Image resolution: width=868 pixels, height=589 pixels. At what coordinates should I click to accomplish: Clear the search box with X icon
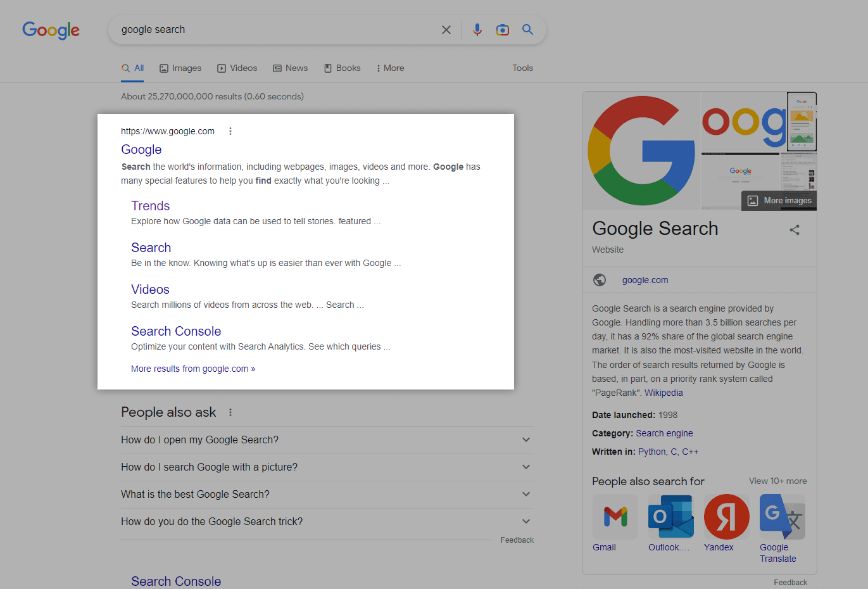tap(446, 30)
